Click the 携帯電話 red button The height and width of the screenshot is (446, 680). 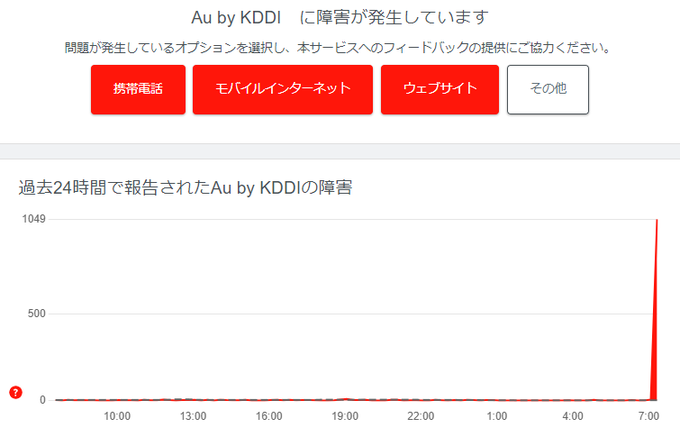[138, 90]
